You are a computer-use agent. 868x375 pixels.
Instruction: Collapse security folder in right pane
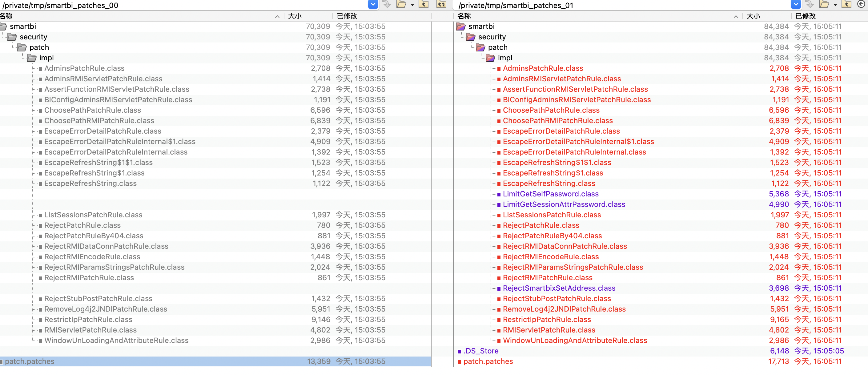coord(470,37)
